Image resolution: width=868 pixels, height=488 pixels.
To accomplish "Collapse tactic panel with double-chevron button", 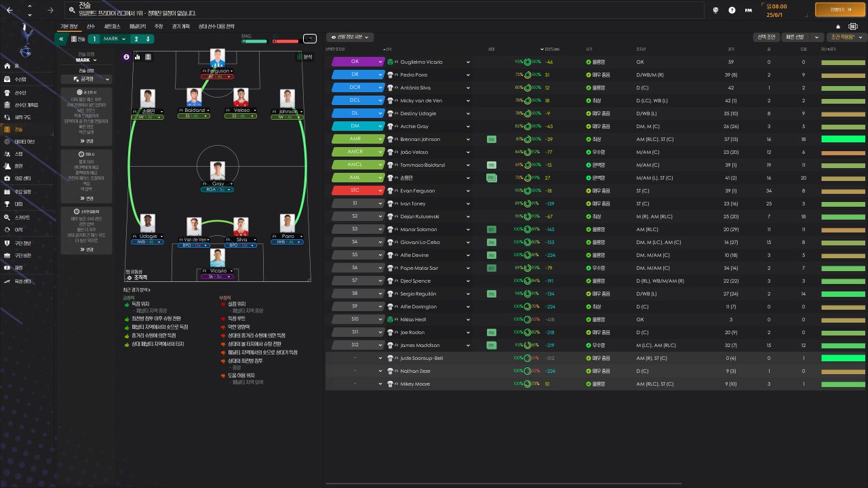I will pos(62,39).
